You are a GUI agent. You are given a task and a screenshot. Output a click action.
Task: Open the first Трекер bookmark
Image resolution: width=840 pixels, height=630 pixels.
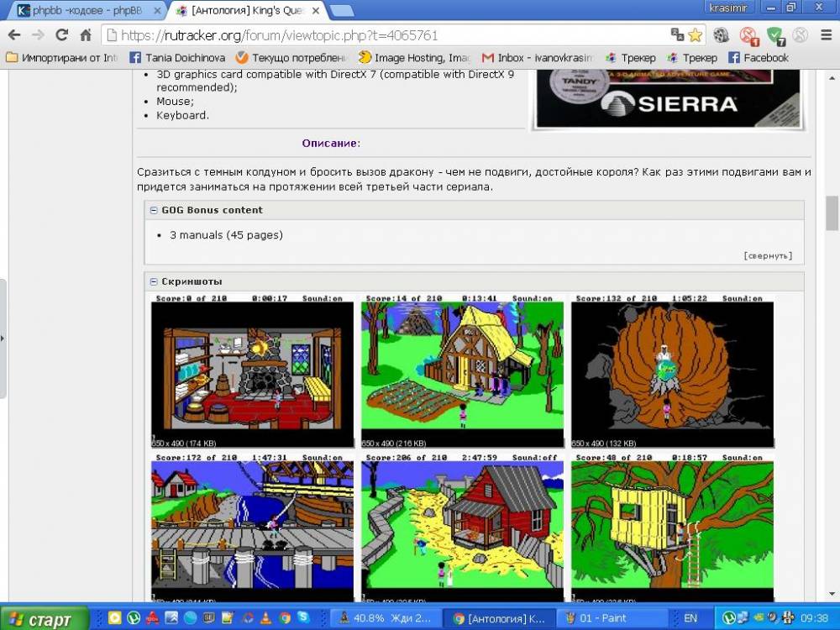[631, 57]
